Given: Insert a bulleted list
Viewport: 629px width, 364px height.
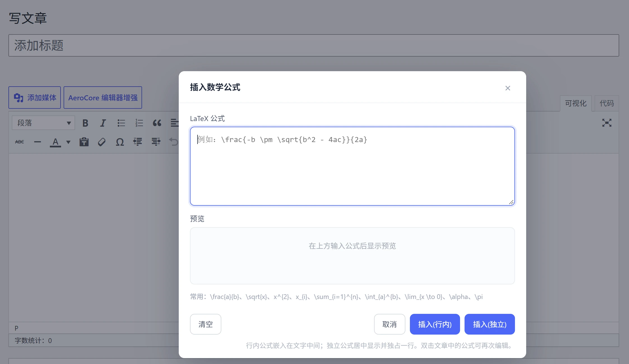Looking at the screenshot, I should (x=121, y=123).
